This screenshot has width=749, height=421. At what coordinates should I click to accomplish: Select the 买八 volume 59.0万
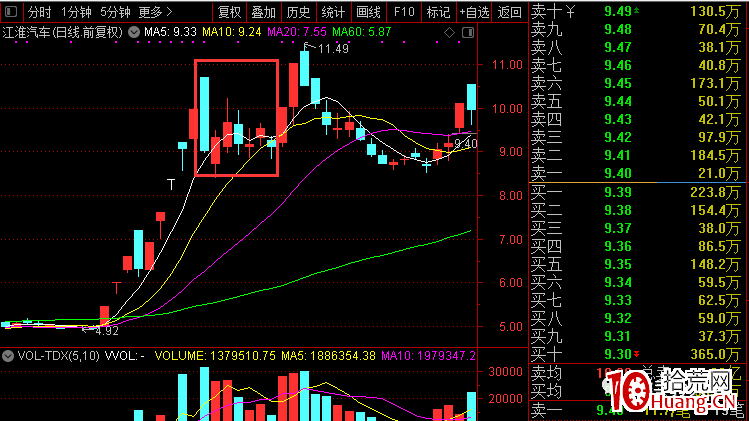[718, 318]
